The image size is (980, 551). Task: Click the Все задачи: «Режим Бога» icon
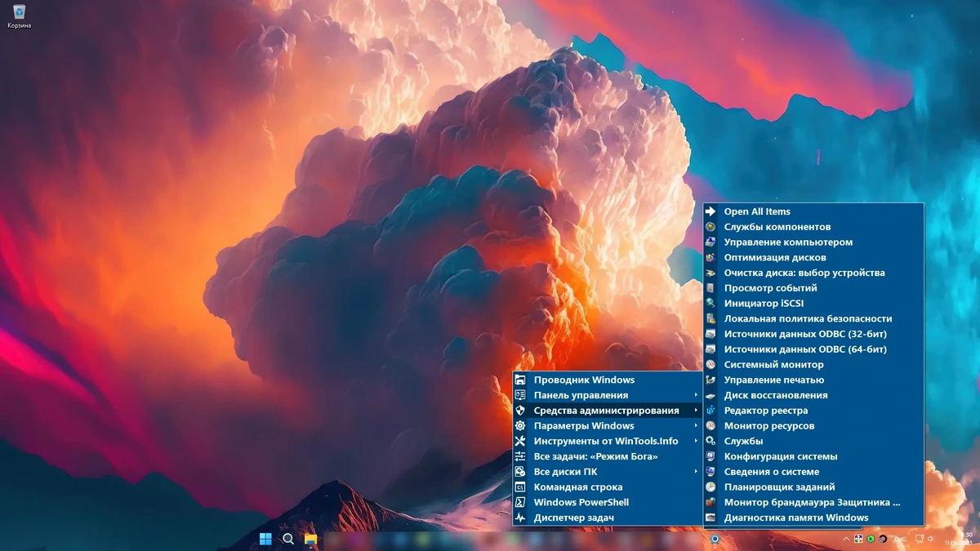pyautogui.click(x=520, y=456)
